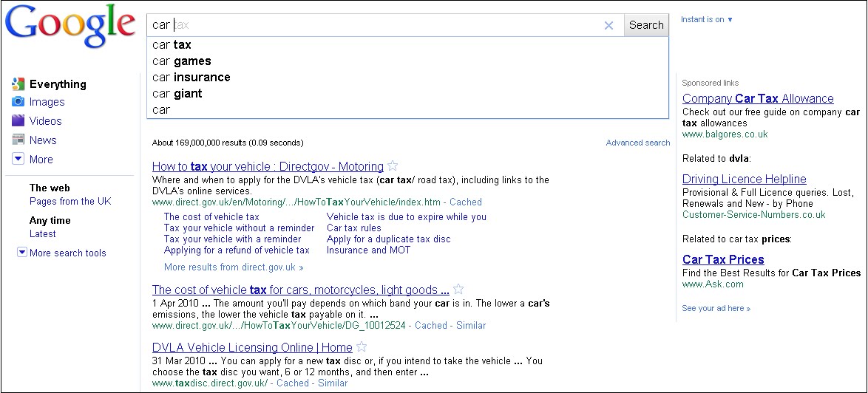Select Everything search category
Viewport: 868px width, 393px height.
pos(58,84)
